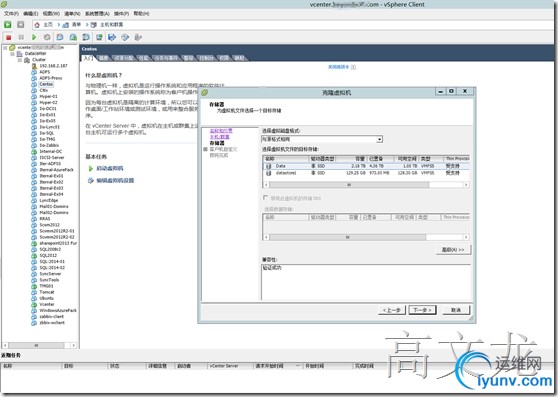The height and width of the screenshot is (397, 558).
Task: Click the Data datastore icon in dialog
Action: point(269,166)
